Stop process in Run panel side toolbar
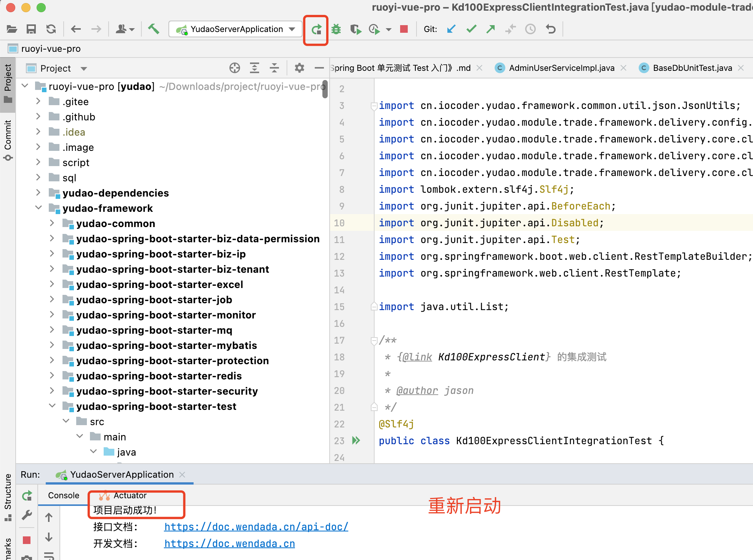Image resolution: width=753 pixels, height=560 pixels. coord(27,540)
